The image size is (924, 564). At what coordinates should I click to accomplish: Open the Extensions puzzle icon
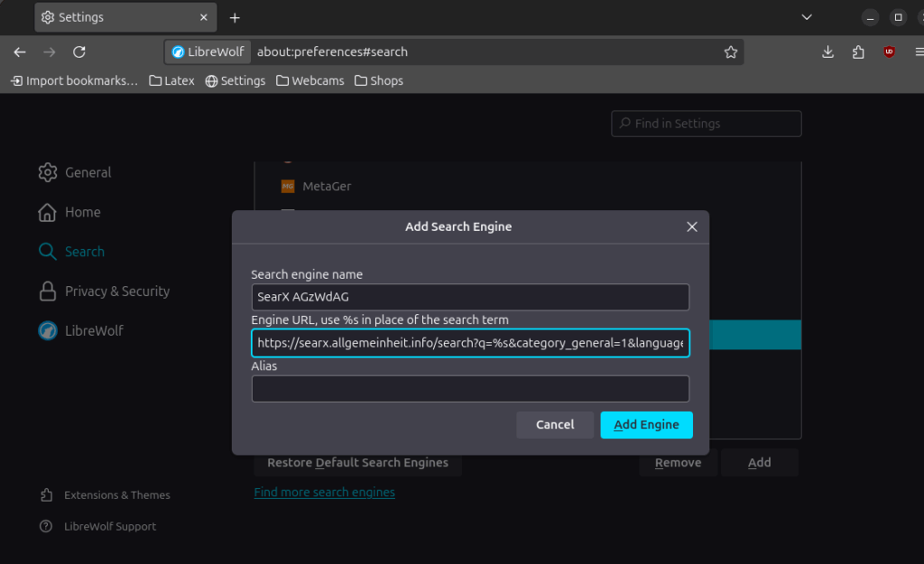coord(858,52)
